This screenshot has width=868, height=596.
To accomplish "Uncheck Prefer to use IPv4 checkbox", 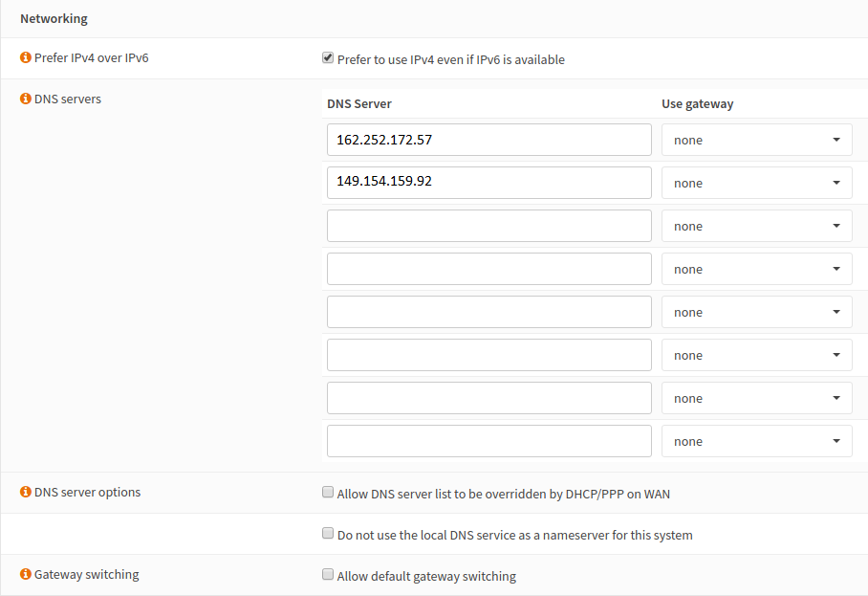I will coord(328,58).
